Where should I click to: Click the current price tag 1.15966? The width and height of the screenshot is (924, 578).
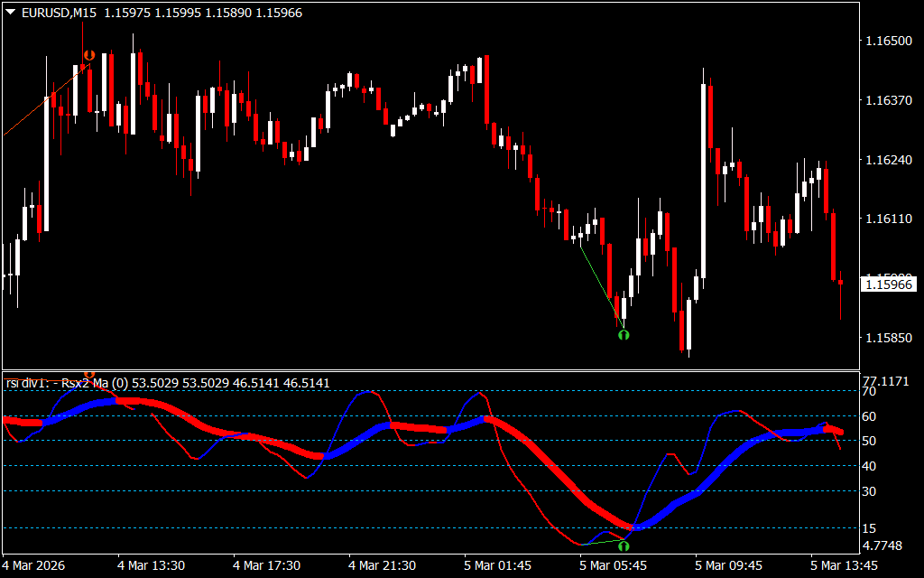pos(888,284)
